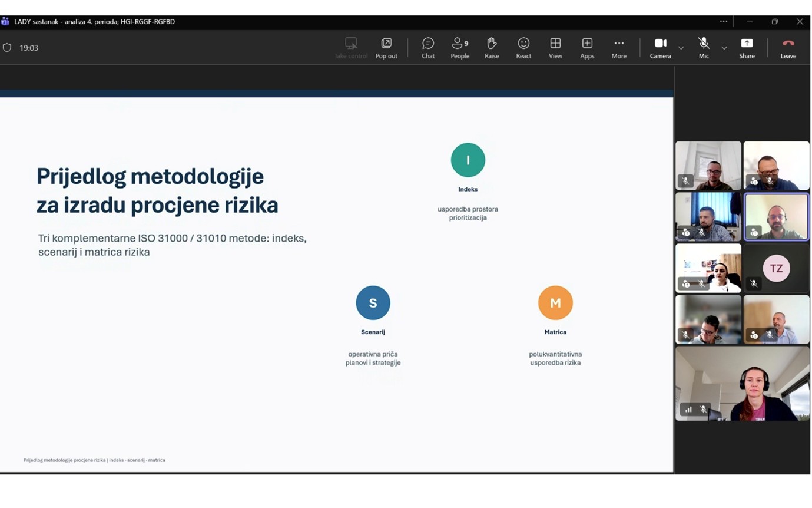Click the Take control button

351,48
